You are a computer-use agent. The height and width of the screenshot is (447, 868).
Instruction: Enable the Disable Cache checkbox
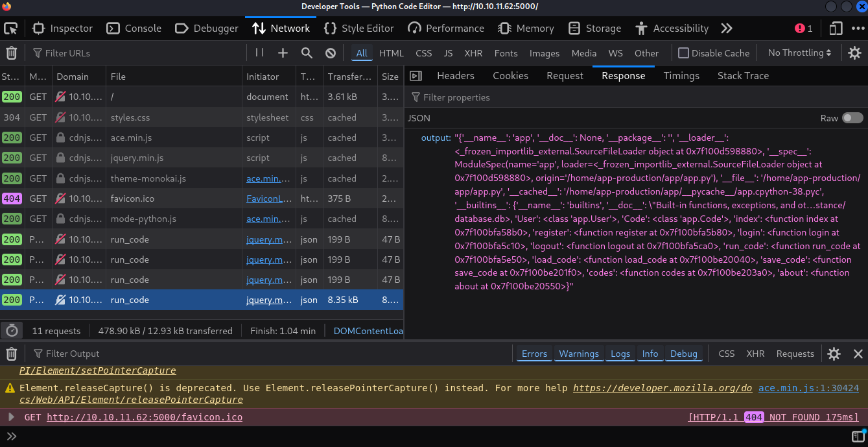point(683,53)
